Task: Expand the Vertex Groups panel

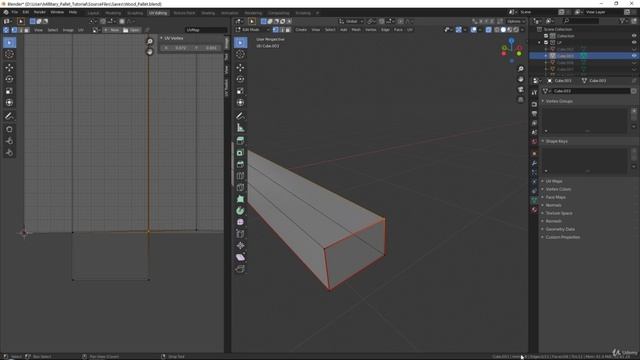Action: click(559, 101)
